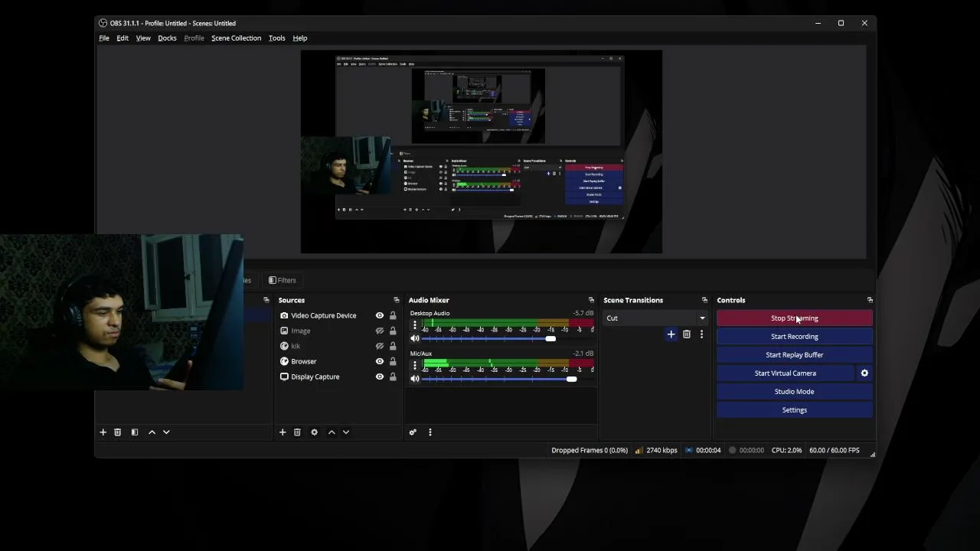The width and height of the screenshot is (980, 551).
Task: Hide the Display Capture source
Action: tap(380, 377)
